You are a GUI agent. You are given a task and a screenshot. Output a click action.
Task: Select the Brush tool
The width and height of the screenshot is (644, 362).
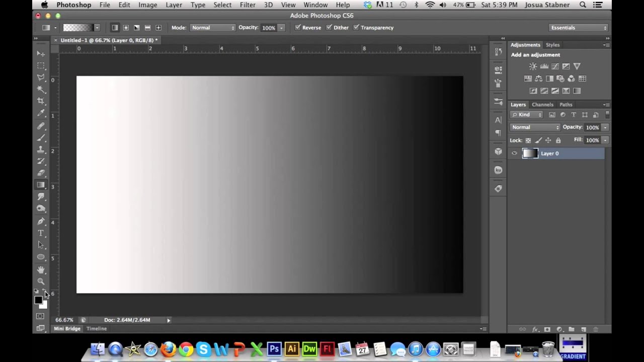click(x=41, y=138)
